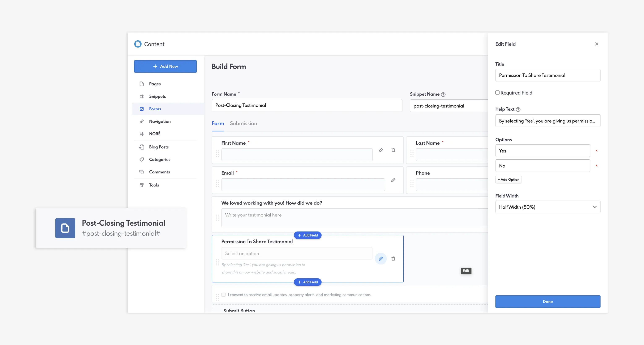This screenshot has height=345, width=644.
Task: Click the Title input in Edit Field
Action: point(548,75)
